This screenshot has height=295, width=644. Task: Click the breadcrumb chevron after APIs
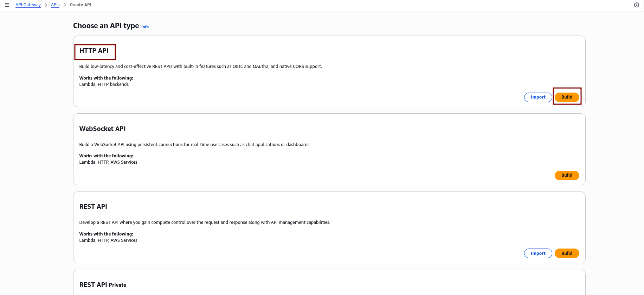[x=65, y=5]
